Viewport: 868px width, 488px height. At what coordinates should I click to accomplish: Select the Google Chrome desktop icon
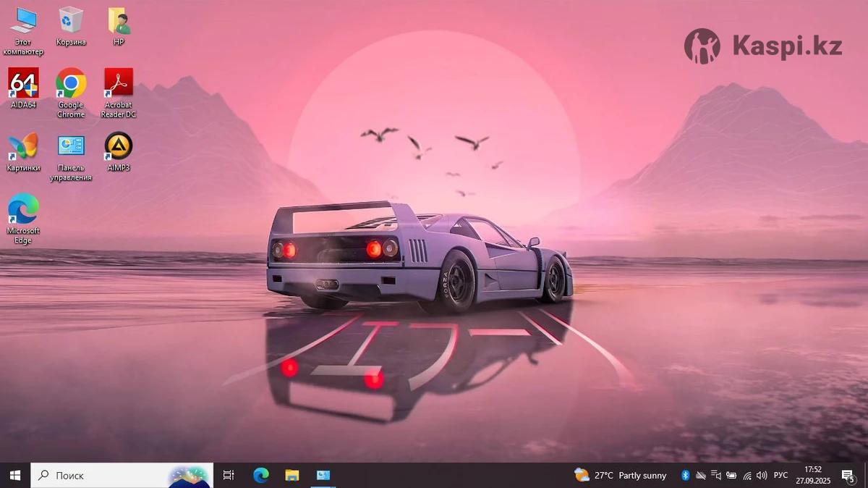[x=71, y=84]
